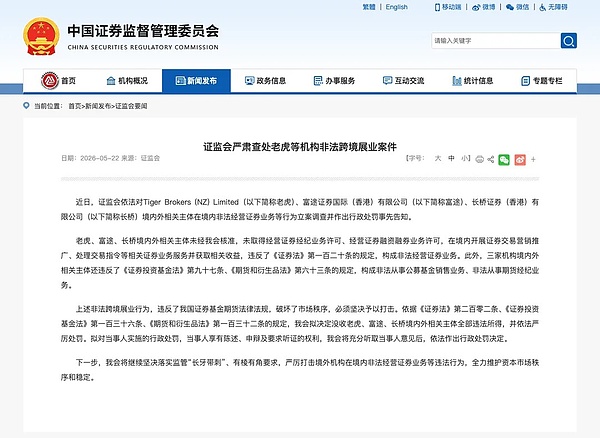Image resolution: width=600 pixels, height=438 pixels.
Task: Click the newspaper icon in 新闻发布 tab
Action: 180,81
